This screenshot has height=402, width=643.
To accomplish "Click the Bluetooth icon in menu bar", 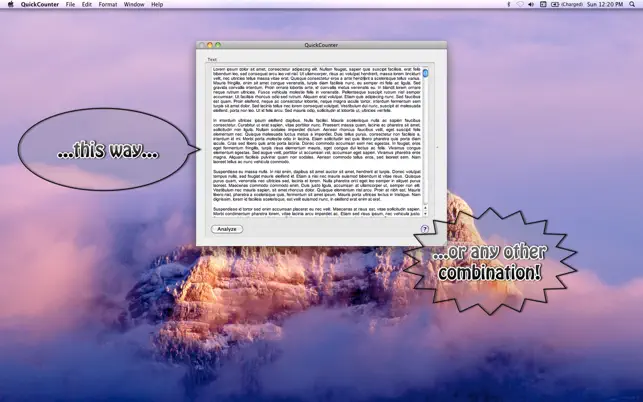I will 509,5.
